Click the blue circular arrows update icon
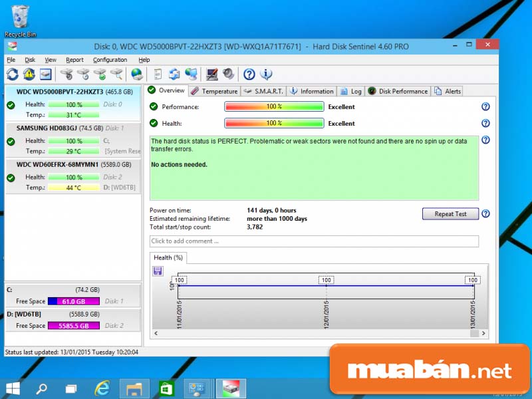Image resolution: width=532 pixels, height=399 pixels. coord(174,74)
